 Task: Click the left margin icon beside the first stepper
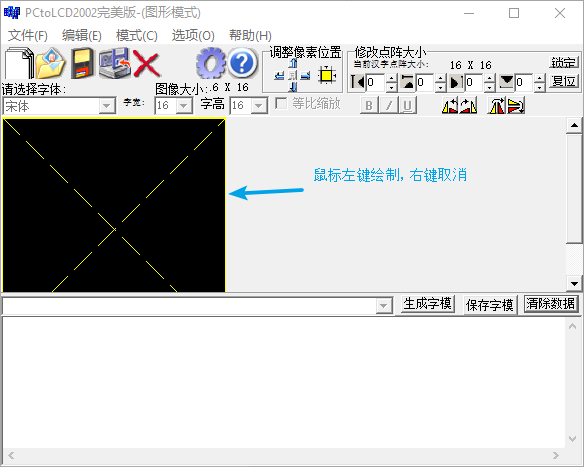[x=358, y=82]
